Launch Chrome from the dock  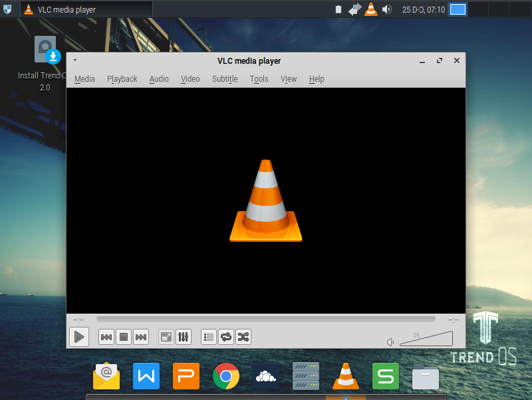(x=226, y=376)
